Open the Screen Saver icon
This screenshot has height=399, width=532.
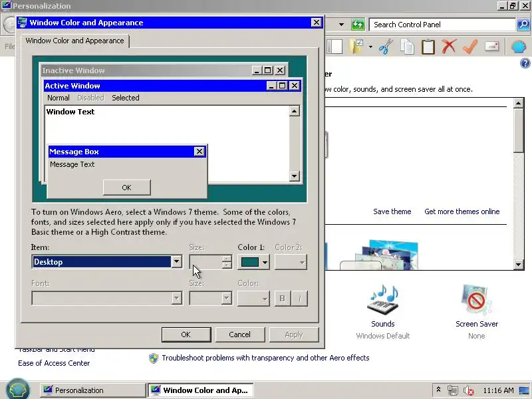(x=476, y=299)
